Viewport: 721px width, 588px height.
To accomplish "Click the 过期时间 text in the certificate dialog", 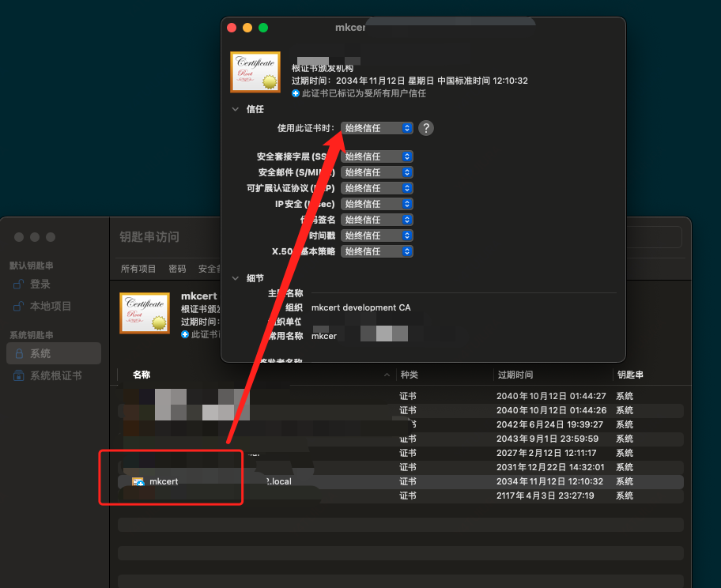I will point(410,81).
